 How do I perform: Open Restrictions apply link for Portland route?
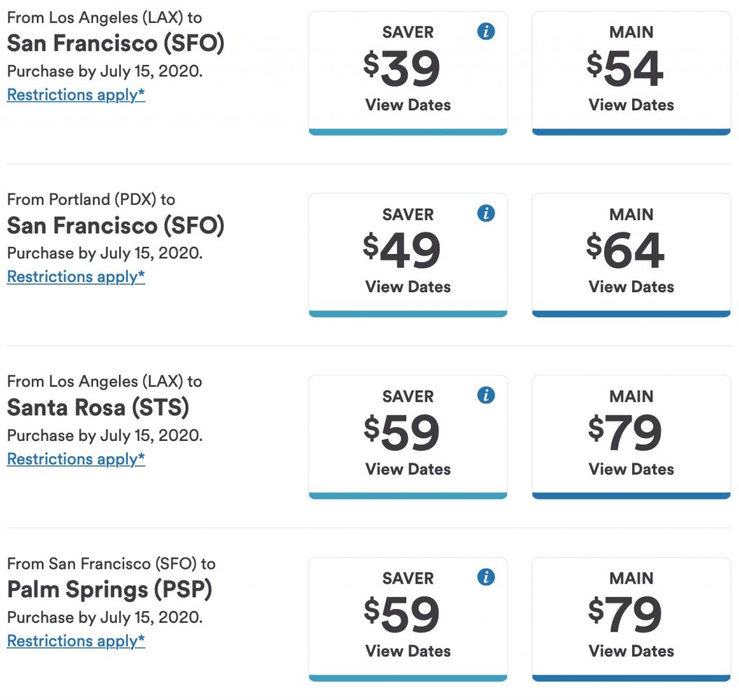tap(76, 276)
